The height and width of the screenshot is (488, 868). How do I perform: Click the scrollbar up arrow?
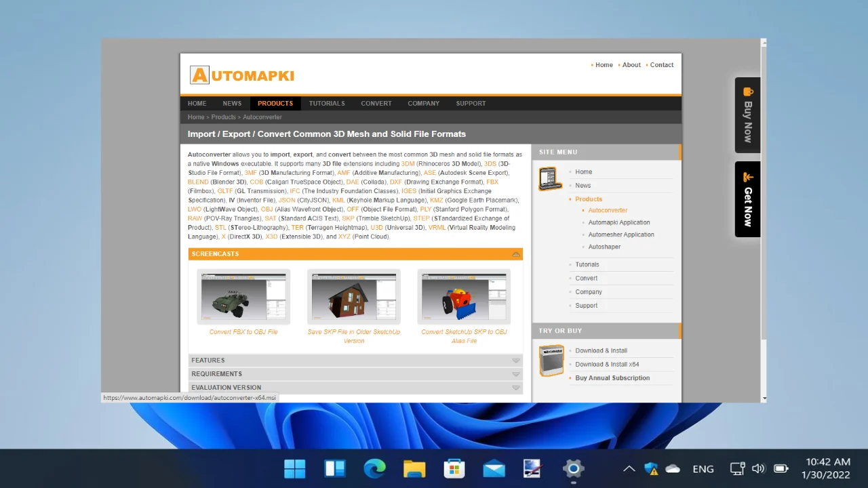(764, 42)
